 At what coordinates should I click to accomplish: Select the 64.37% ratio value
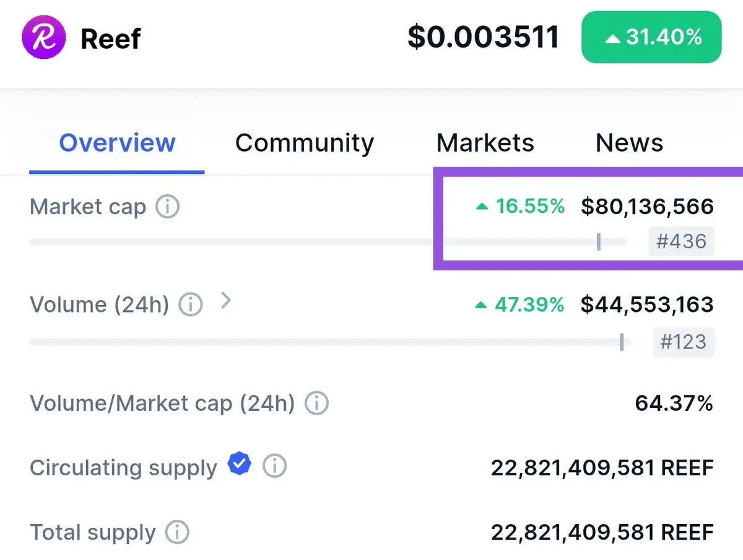pos(674,403)
